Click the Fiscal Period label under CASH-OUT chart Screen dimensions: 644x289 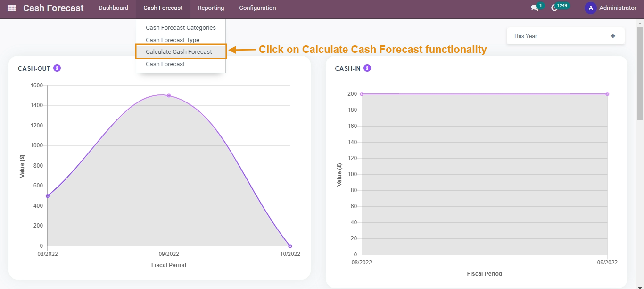pos(169,265)
